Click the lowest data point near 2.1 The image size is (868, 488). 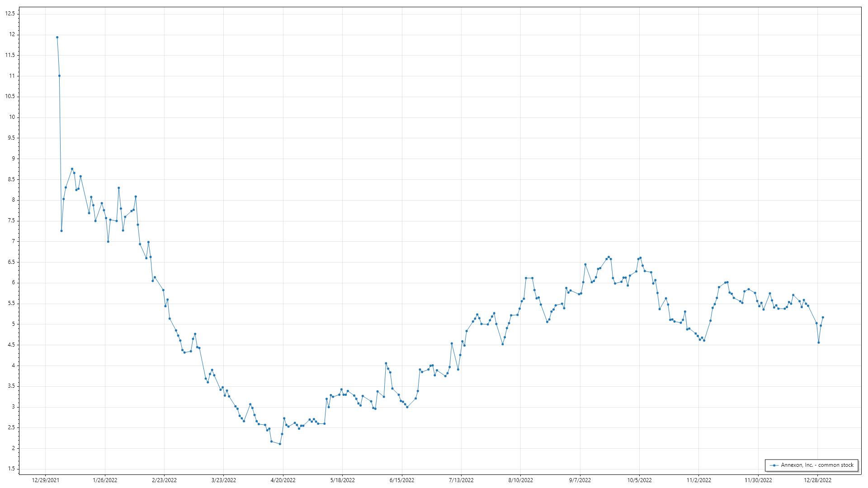pos(280,444)
